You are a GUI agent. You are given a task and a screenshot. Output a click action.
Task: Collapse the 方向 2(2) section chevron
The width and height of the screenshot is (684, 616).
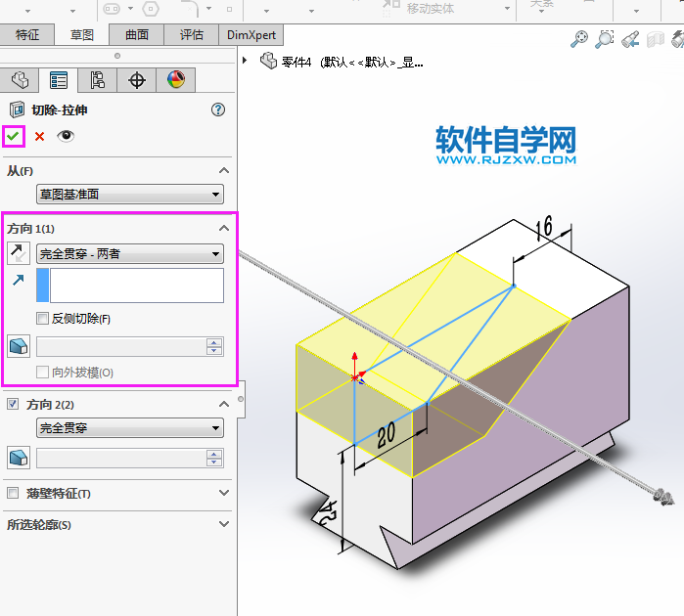tap(224, 404)
